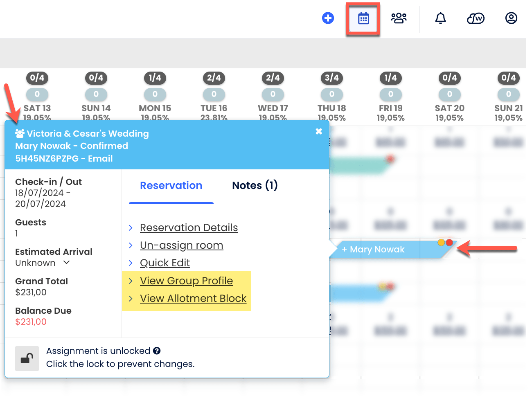Viewport: 532px width, 396px height.
Task: Click the cloud W sync icon
Action: 475,18
